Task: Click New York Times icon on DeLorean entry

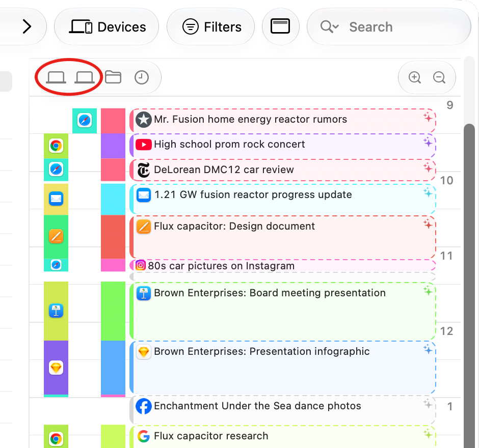Action: 144,170
